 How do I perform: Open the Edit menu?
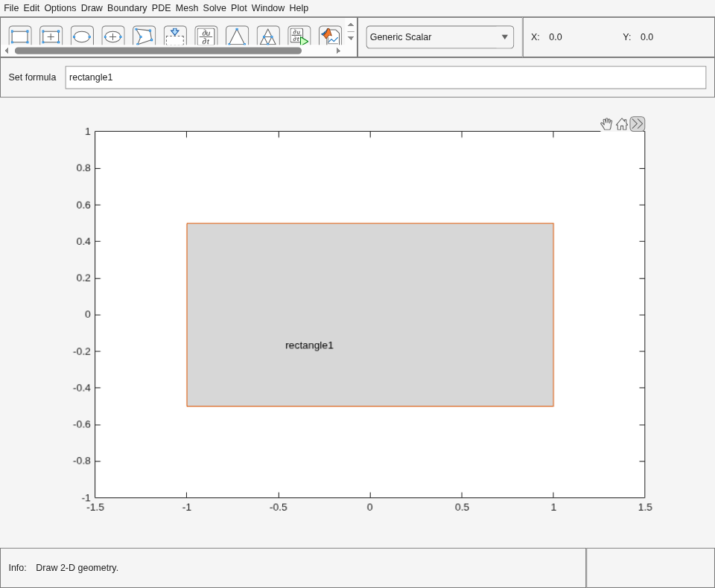(x=31, y=8)
